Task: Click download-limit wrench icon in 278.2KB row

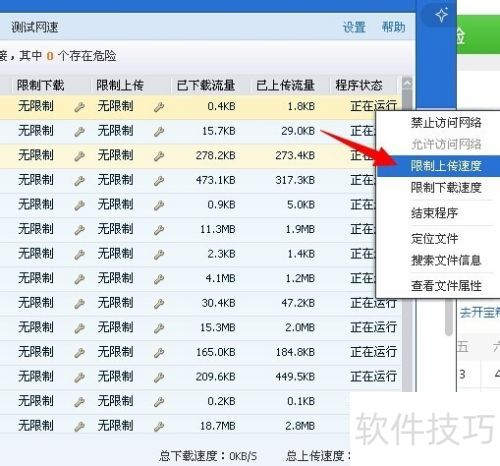Action: coord(79,156)
